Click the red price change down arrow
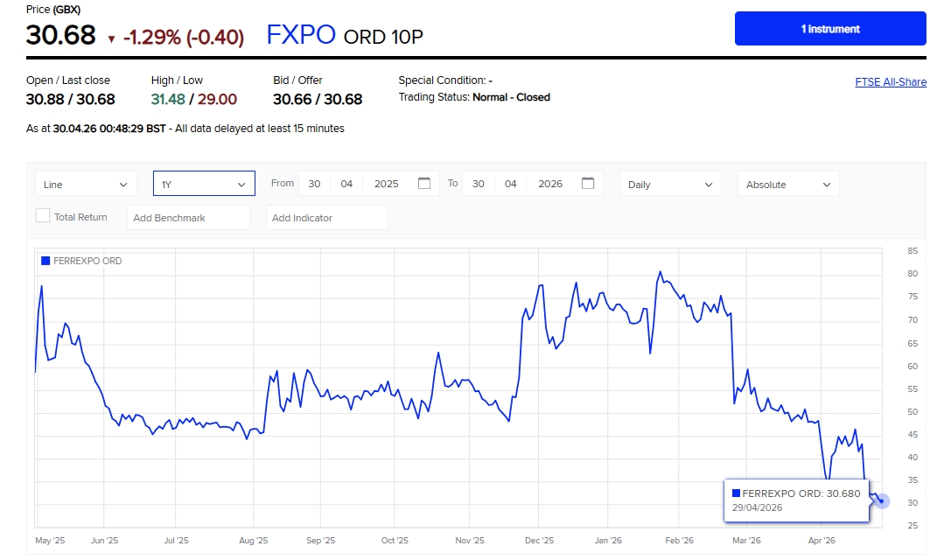The image size is (930, 560). 111,38
